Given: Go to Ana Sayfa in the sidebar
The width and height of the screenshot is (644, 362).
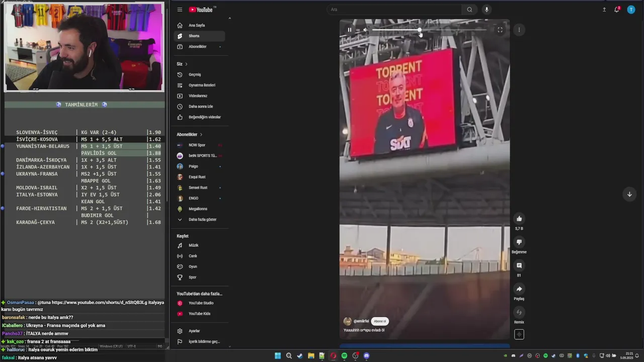Looking at the screenshot, I should 199,25.
